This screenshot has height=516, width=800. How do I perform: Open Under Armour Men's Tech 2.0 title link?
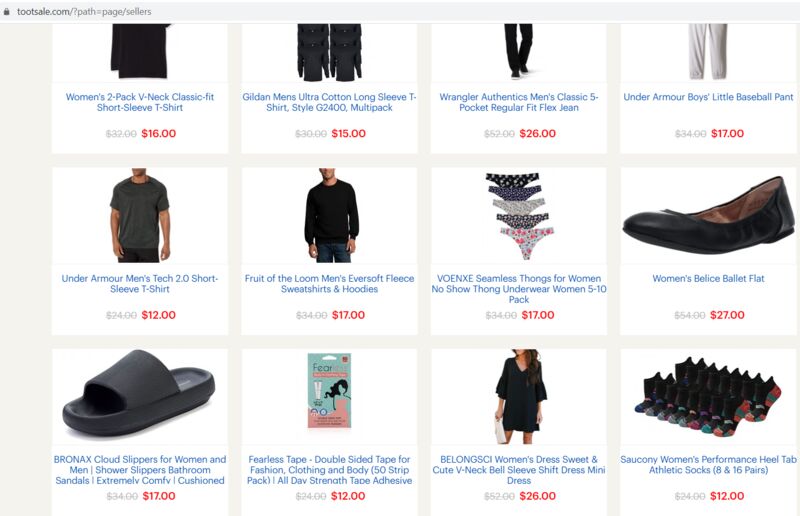(x=140, y=283)
